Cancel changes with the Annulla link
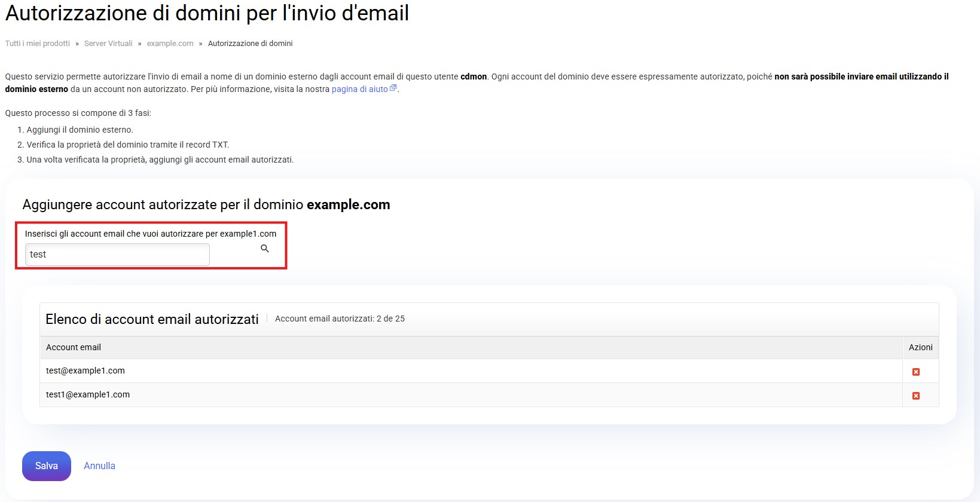 click(99, 466)
